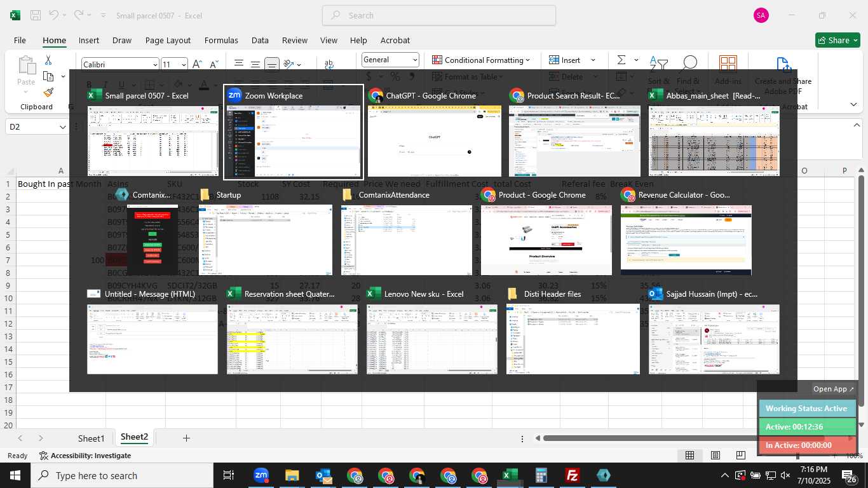Open Outlook from the taskbar
Viewport: 868px width, 488px height.
click(x=323, y=475)
